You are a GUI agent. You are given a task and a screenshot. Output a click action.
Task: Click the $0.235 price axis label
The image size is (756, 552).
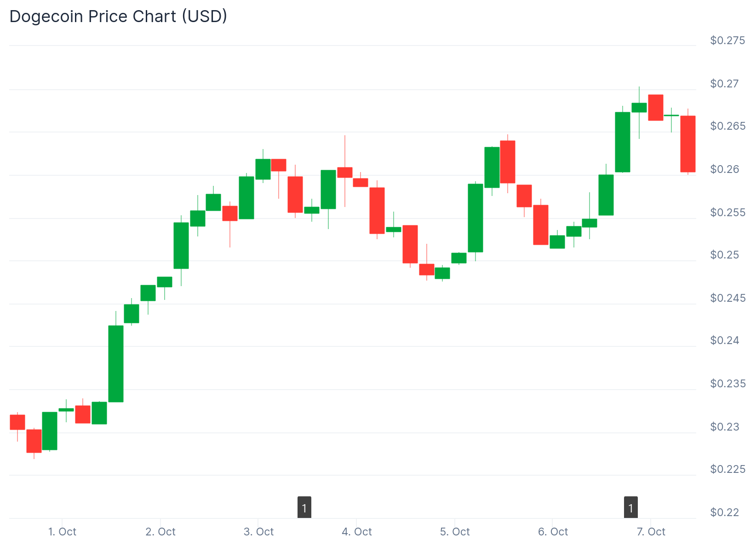[727, 384]
